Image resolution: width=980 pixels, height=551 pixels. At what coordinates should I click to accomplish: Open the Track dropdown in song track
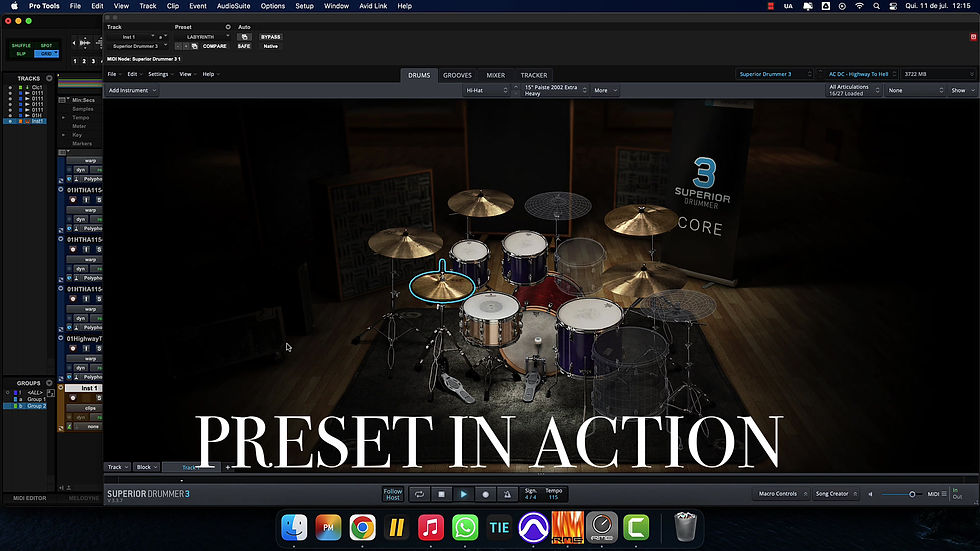point(117,467)
